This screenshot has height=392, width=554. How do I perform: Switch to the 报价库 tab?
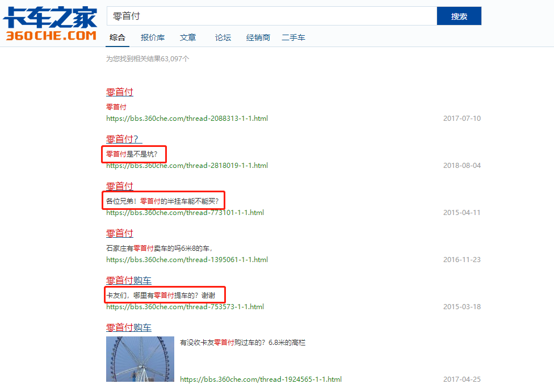tap(153, 37)
